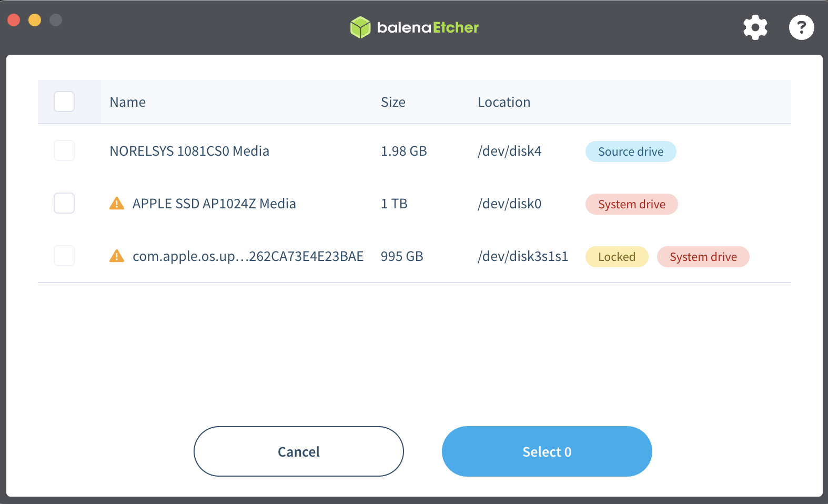Select the com.apple.os.up…262CA73E4E23BAE name
The height and width of the screenshot is (504, 828).
click(x=248, y=256)
